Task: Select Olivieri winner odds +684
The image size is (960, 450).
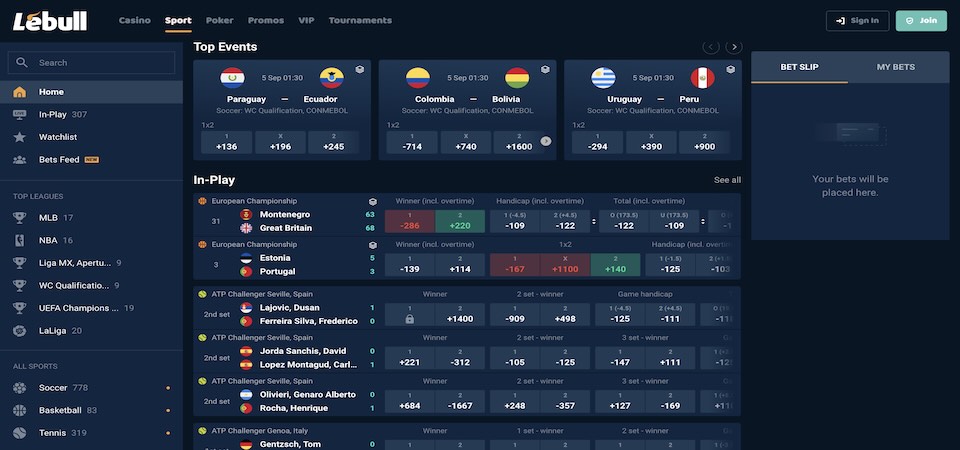Action: point(410,401)
